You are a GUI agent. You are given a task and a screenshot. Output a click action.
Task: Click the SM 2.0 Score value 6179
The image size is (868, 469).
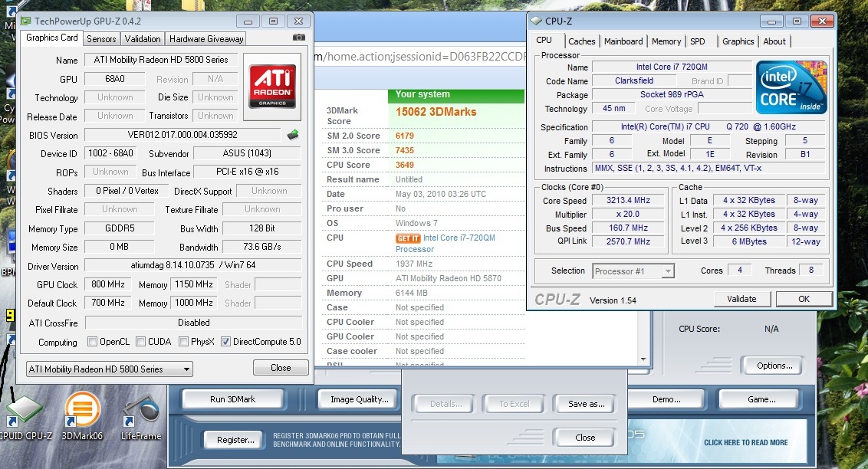point(405,136)
